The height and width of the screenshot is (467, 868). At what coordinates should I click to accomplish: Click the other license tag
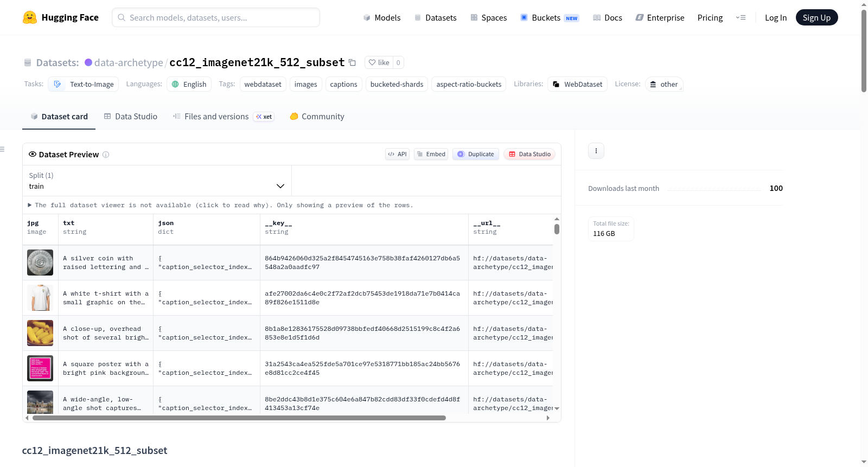coord(664,84)
